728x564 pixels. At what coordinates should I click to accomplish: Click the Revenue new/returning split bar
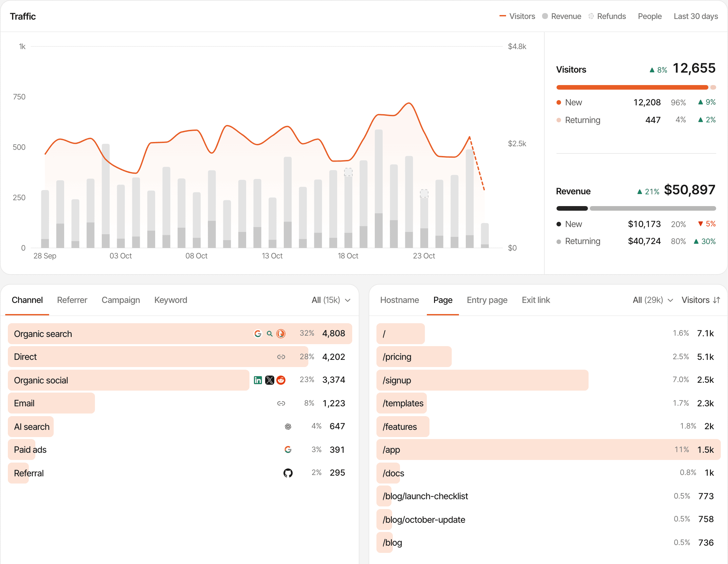[x=636, y=208]
